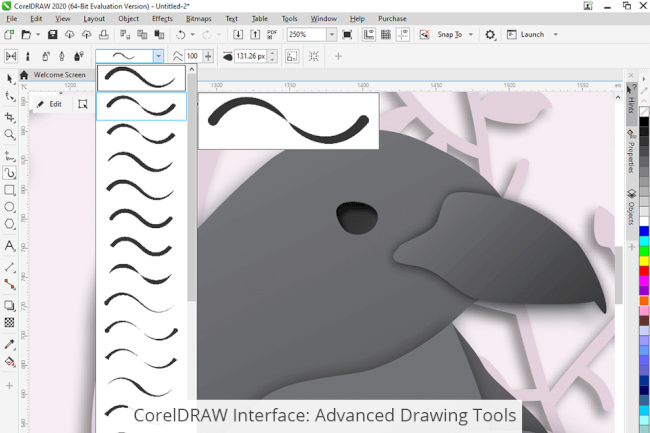
Task: Expand the Snap To dropdown
Action: click(x=471, y=34)
